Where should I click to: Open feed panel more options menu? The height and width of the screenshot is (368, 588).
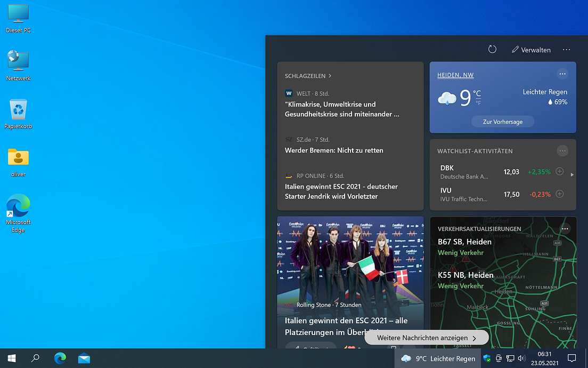pyautogui.click(x=566, y=50)
